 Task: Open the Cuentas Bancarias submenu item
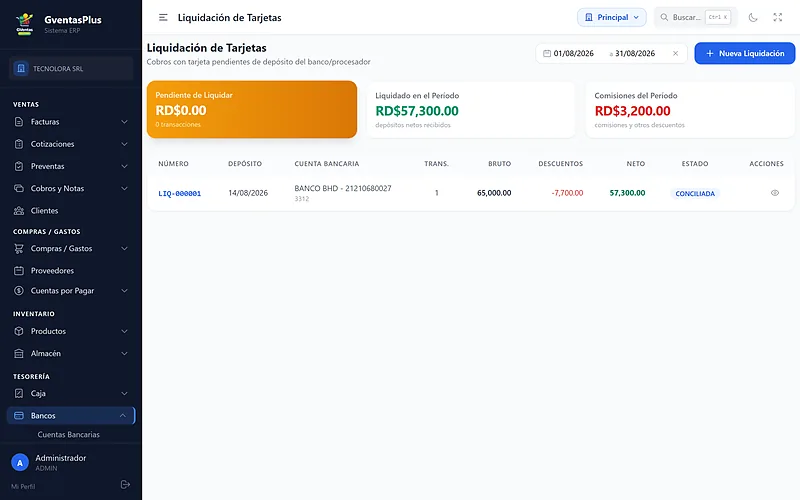[x=68, y=435]
